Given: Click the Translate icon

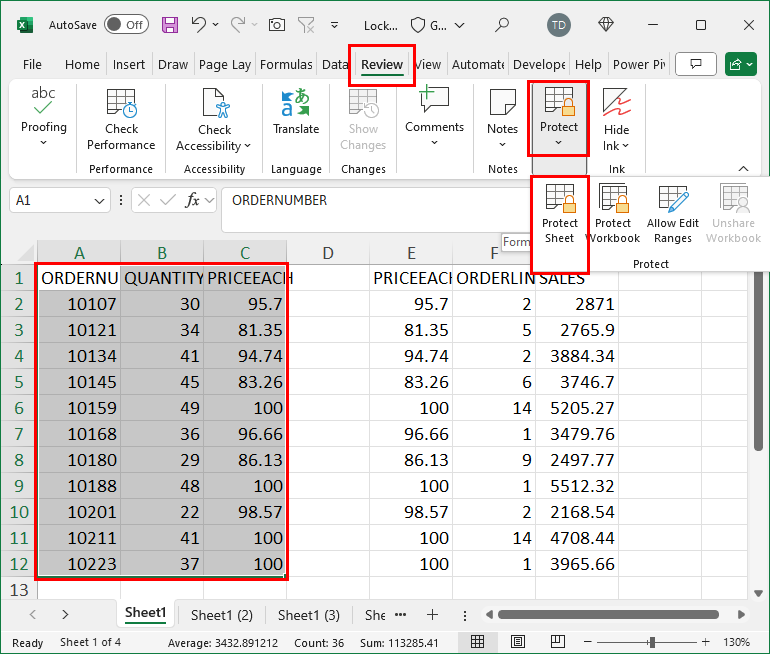Looking at the screenshot, I should [x=296, y=103].
